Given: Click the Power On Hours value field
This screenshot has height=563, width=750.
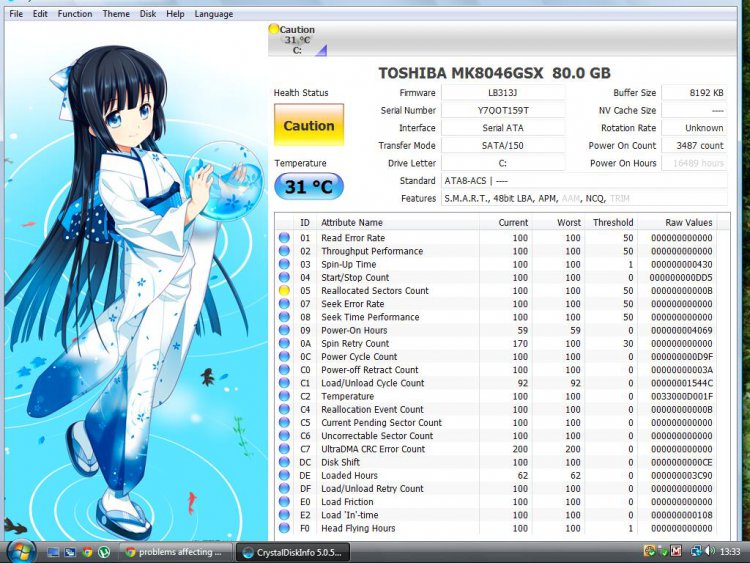Looking at the screenshot, I should (x=694, y=163).
